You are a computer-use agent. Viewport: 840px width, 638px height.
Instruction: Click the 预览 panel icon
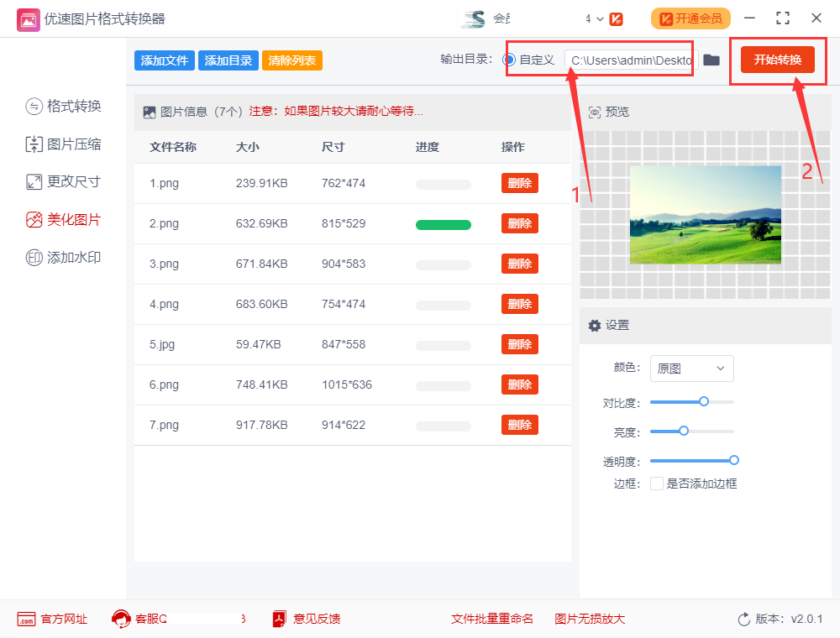click(x=596, y=111)
